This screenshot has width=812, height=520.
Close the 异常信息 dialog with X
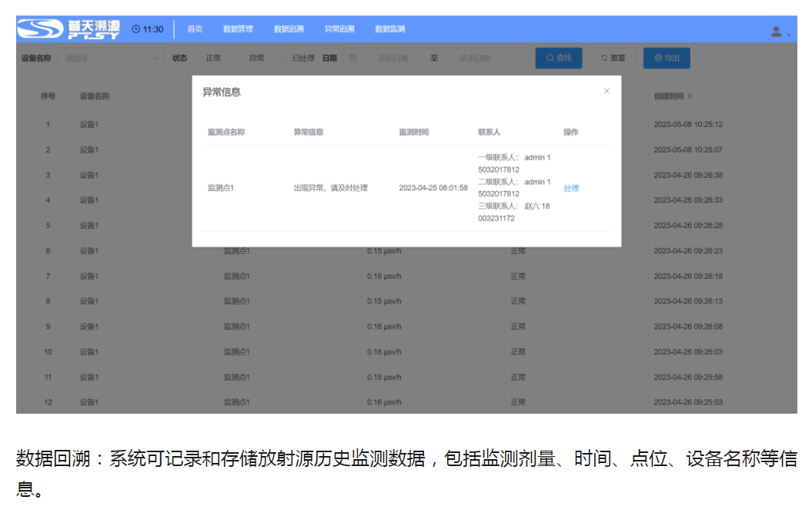click(606, 91)
